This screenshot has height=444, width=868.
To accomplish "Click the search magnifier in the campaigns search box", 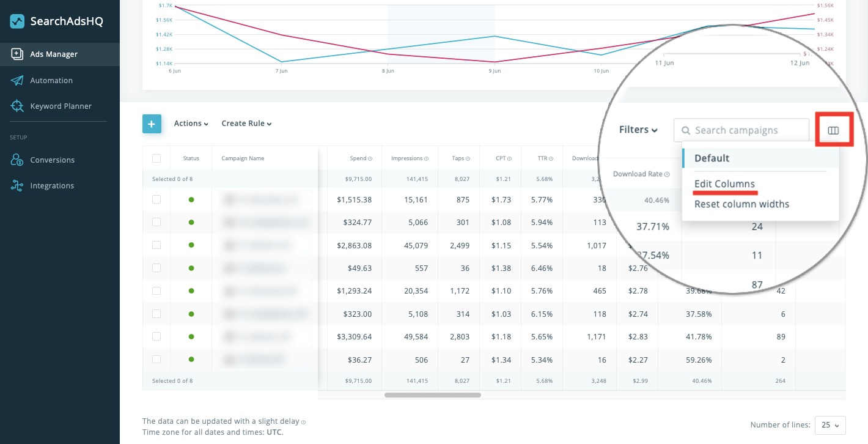I will coord(686,130).
